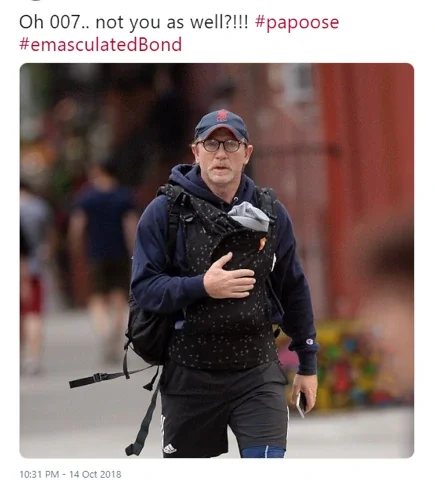Click the tweet timestamp 10:31 PM
The image size is (435, 480).
39,474
